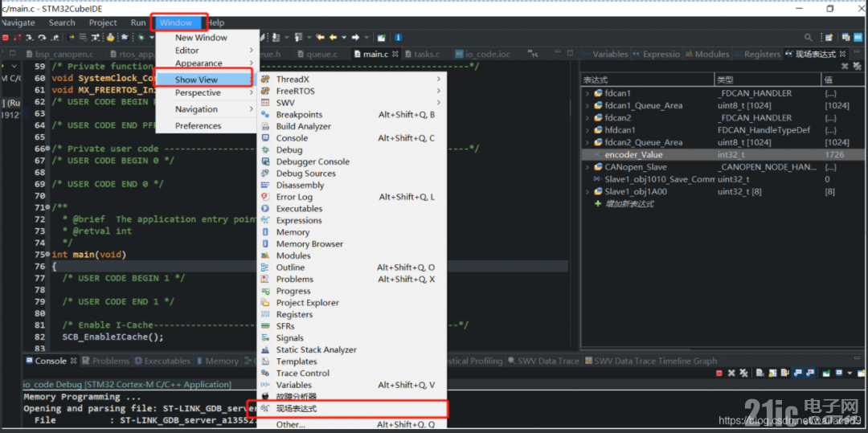Viewport: 868px width, 433px height.
Task: Select Breakpoints in Show View menu
Action: pyautogui.click(x=351, y=114)
